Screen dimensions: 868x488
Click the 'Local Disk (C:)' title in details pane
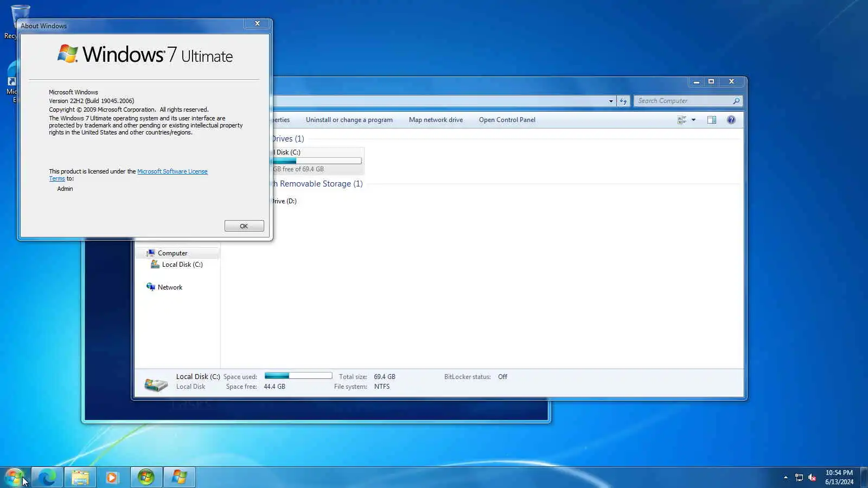pos(198,376)
